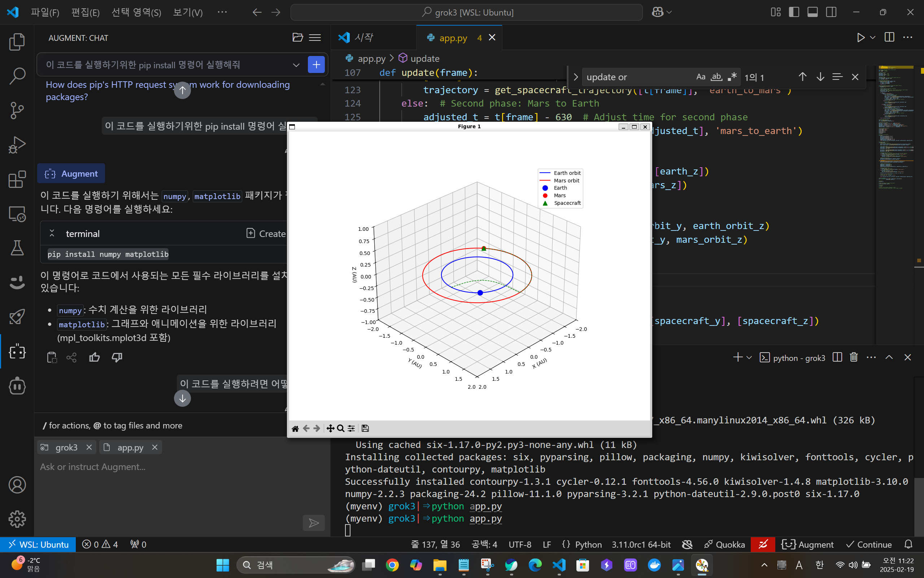The height and width of the screenshot is (578, 924).
Task: Select pan tool in Figure 1 toolbar
Action: coord(330,428)
